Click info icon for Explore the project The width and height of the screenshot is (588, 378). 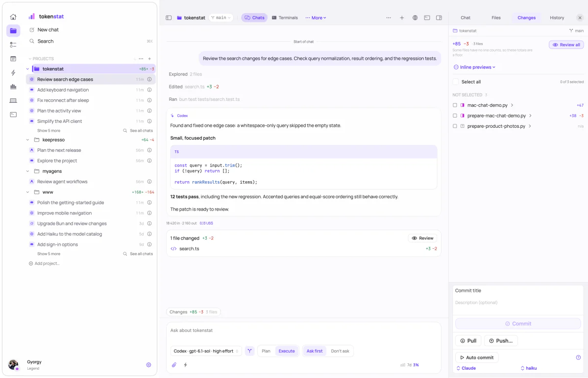(149, 161)
